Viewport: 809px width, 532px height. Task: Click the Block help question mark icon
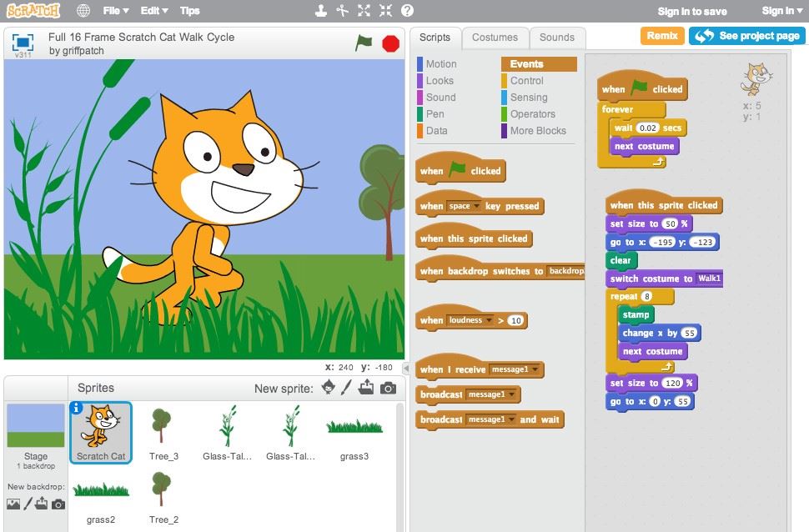[408, 10]
